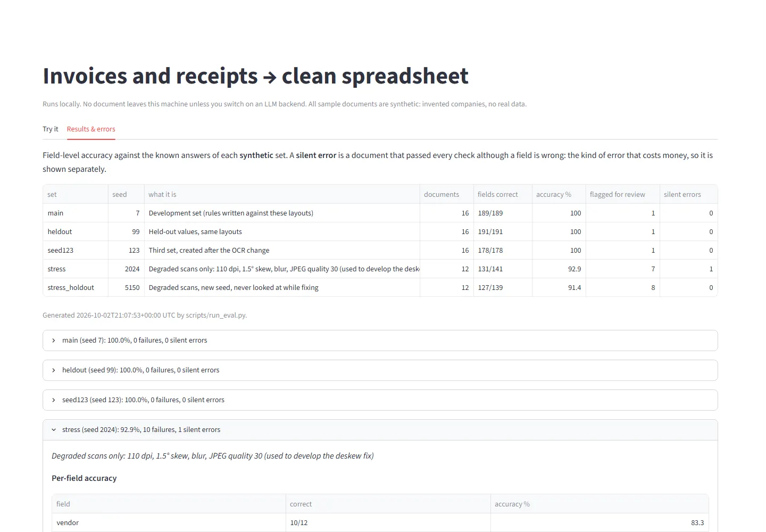766x532 pixels.
Task: Select the 'vendor' field cell
Action: tap(169, 522)
